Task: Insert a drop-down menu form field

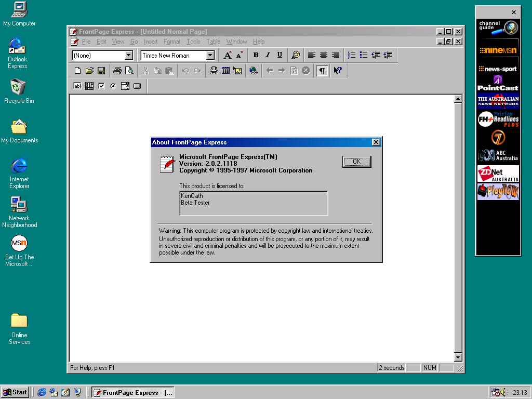Action: [125, 86]
